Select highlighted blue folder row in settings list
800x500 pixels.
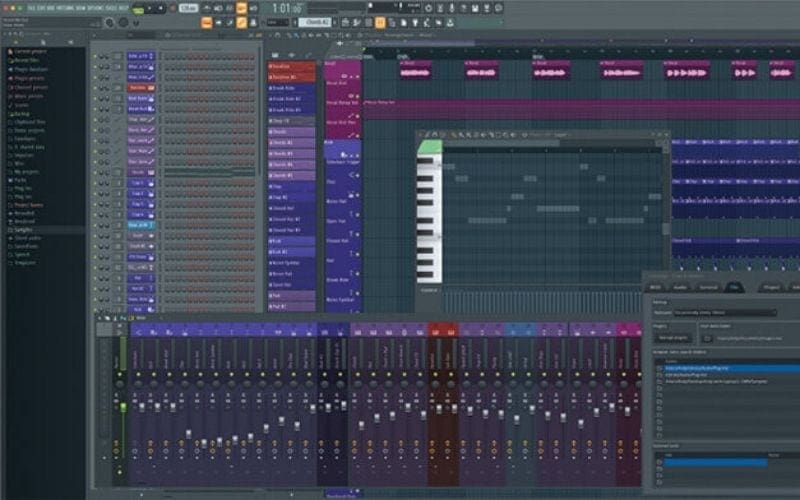(732, 368)
